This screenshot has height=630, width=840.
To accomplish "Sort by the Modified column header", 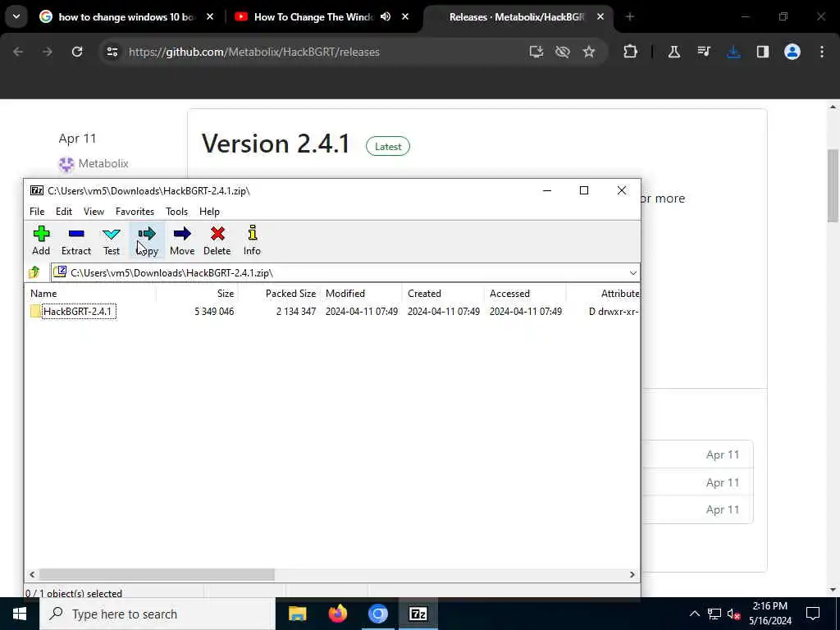I will click(361, 294).
